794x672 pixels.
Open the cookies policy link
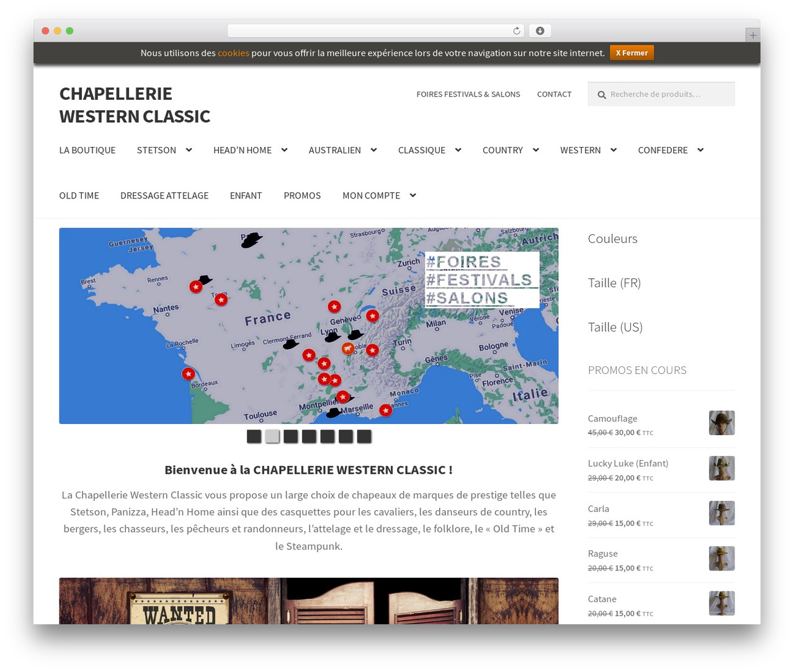tap(233, 53)
